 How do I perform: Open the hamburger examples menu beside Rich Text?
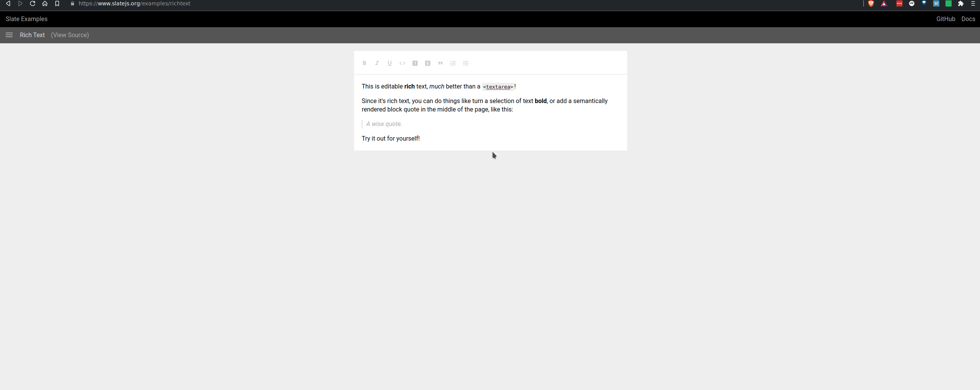[x=9, y=35]
